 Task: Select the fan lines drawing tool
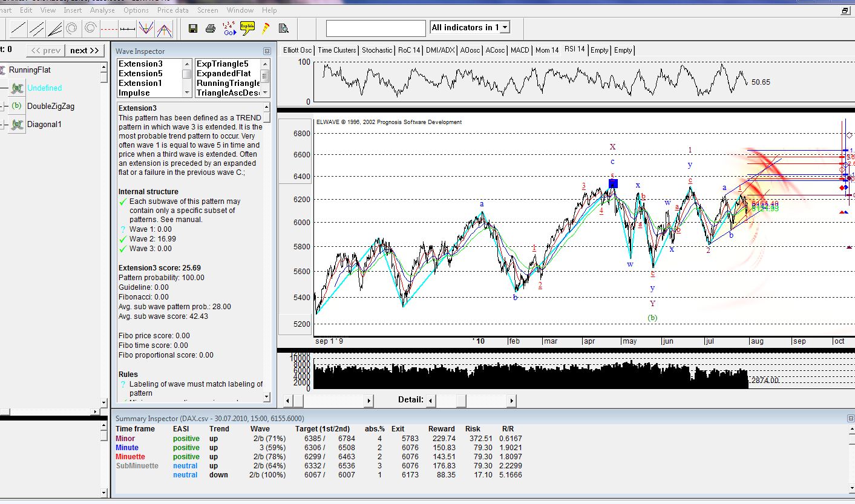pos(55,28)
